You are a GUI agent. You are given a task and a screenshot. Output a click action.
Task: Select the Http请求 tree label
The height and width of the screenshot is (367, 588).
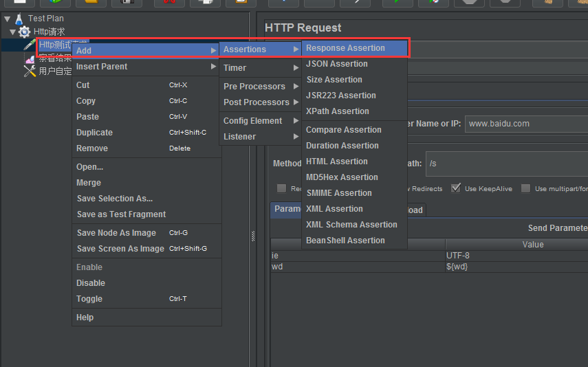point(49,32)
